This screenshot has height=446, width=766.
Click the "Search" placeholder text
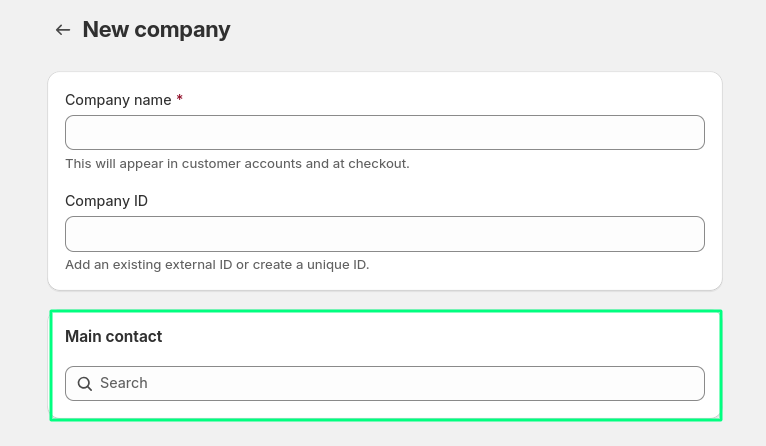point(123,383)
